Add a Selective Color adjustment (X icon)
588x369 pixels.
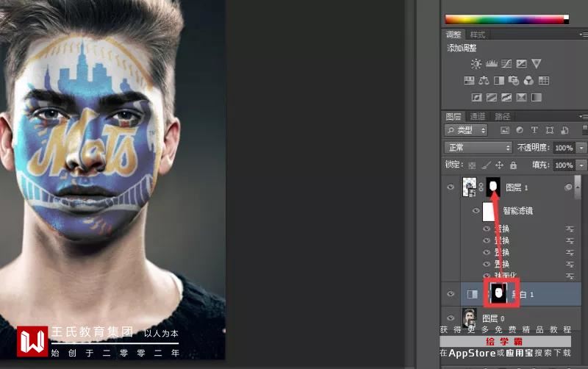pos(521,98)
